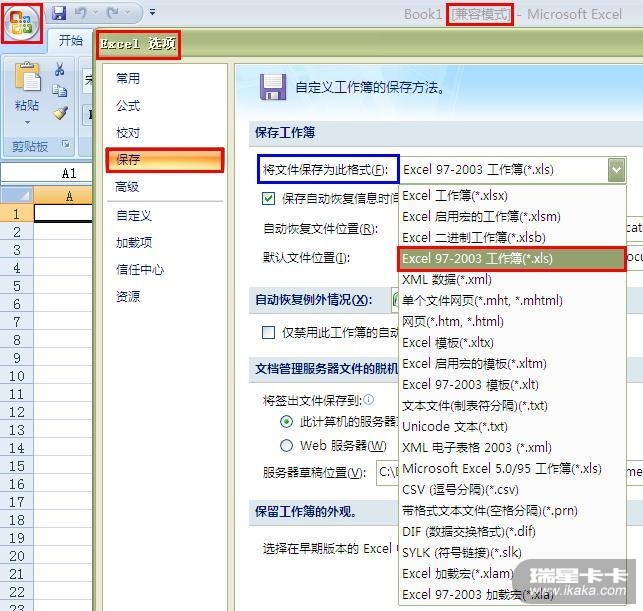Toggle 保存自动恢复信息 checkbox
The width and height of the screenshot is (643, 611).
(x=268, y=198)
